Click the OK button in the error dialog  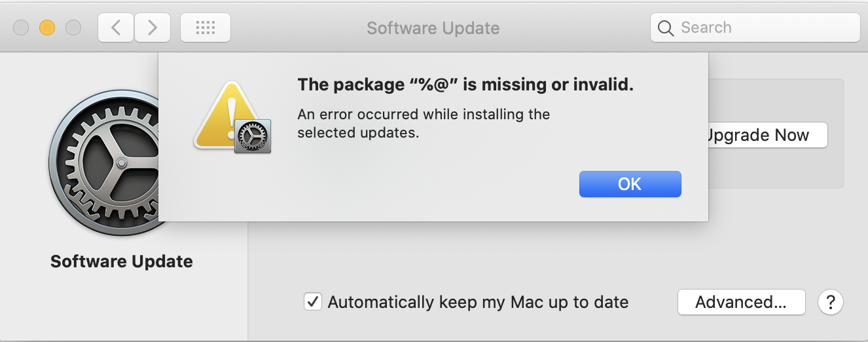click(x=630, y=184)
